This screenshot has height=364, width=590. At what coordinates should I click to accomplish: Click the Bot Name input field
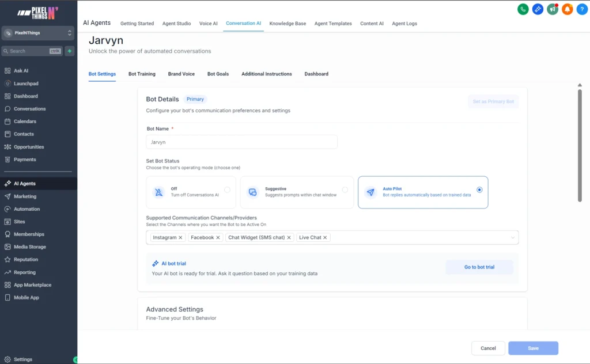[x=241, y=142]
